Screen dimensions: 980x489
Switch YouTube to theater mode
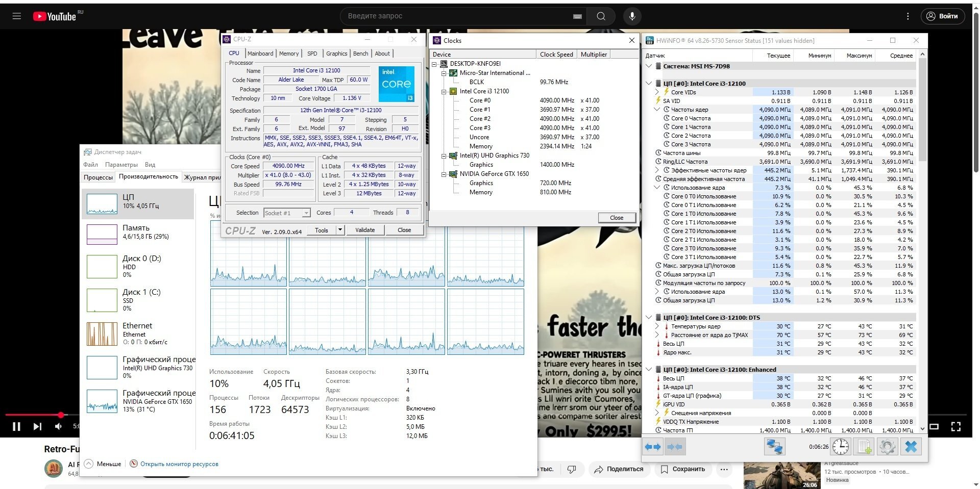(935, 426)
